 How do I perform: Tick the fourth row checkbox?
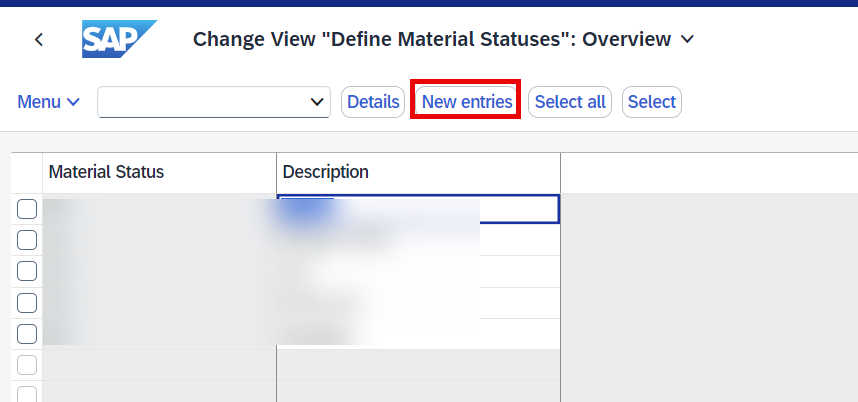click(x=27, y=302)
